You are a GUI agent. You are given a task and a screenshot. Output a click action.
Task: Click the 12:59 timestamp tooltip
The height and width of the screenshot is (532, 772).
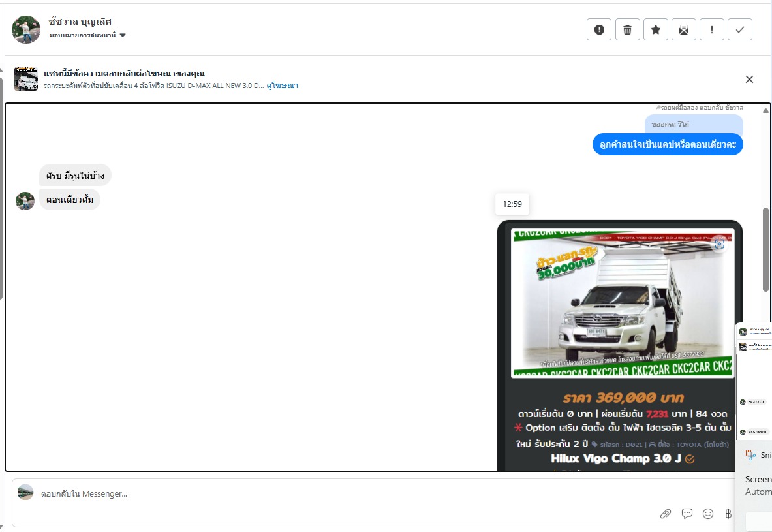pyautogui.click(x=512, y=204)
